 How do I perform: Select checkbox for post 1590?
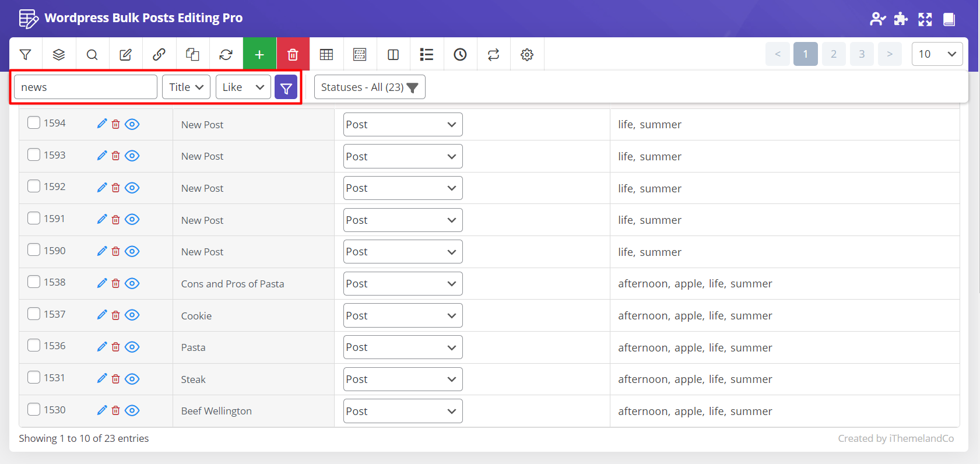pyautogui.click(x=34, y=250)
